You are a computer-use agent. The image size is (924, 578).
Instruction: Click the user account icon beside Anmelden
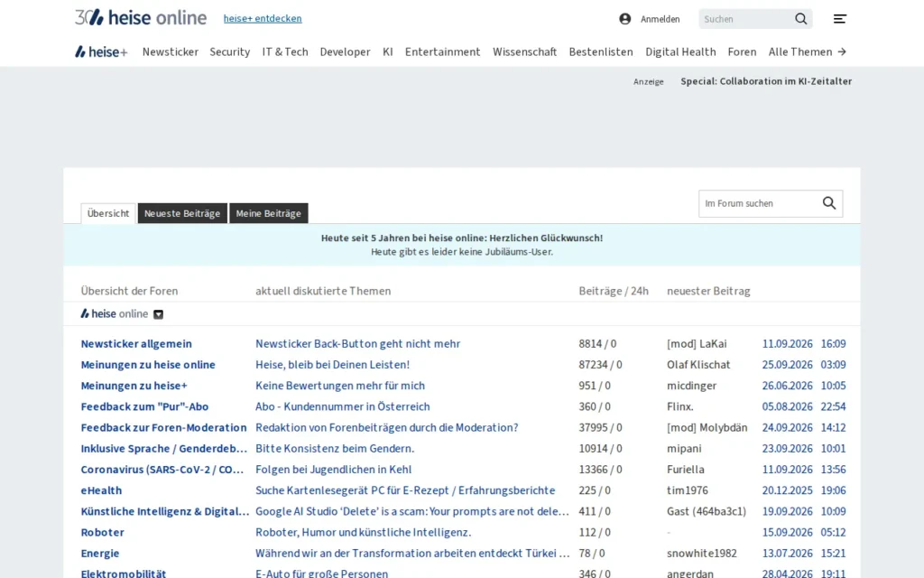[x=625, y=19]
